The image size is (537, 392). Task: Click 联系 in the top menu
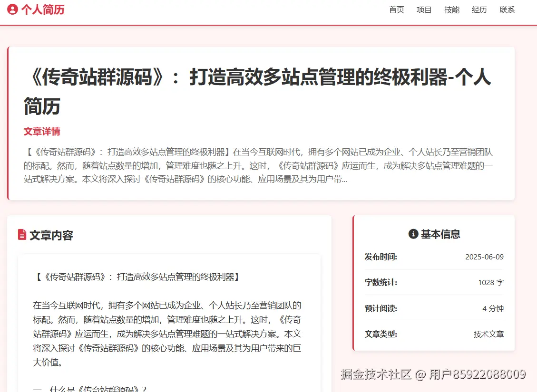coord(507,10)
